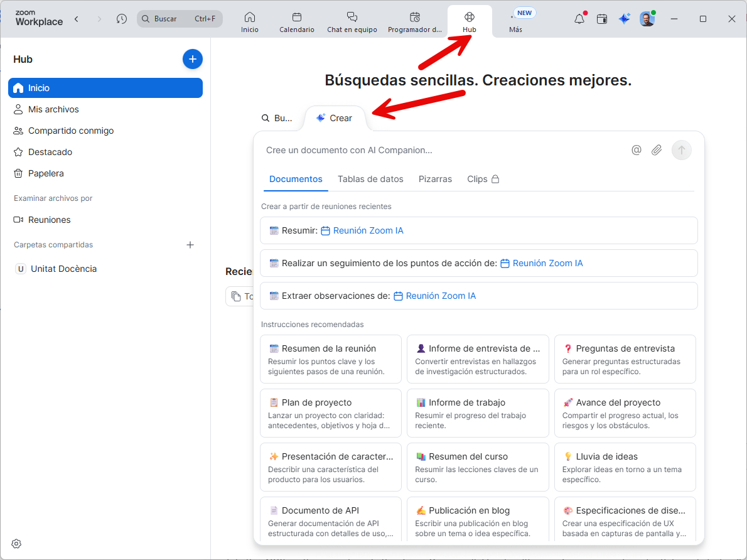Open the Unitat Docència shared folder
This screenshot has height=560, width=747.
(63, 269)
